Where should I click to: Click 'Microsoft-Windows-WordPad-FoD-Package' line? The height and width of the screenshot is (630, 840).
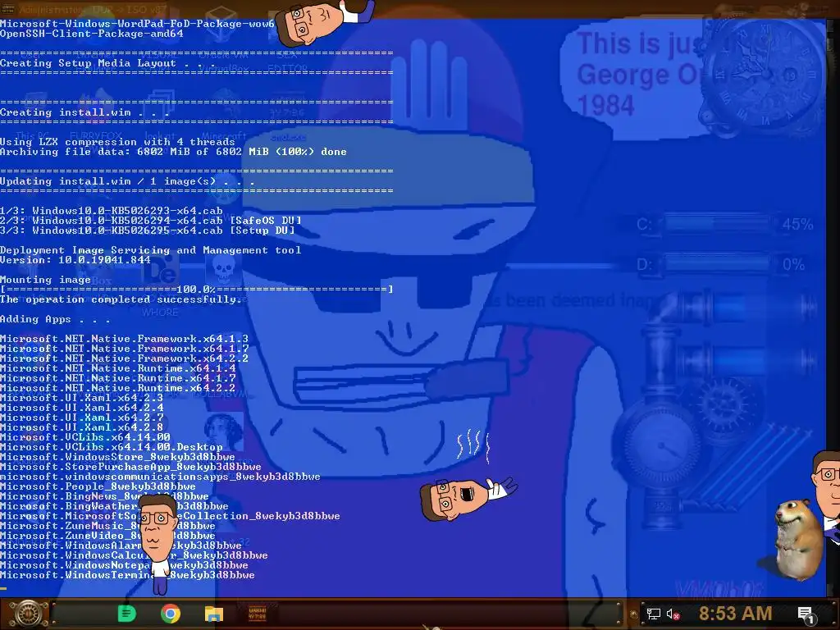pyautogui.click(x=137, y=24)
